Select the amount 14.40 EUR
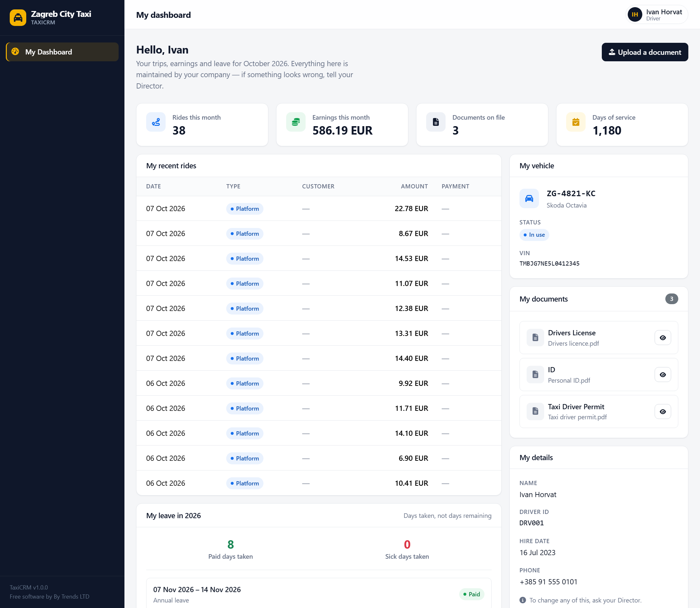700x608 pixels. coord(411,358)
